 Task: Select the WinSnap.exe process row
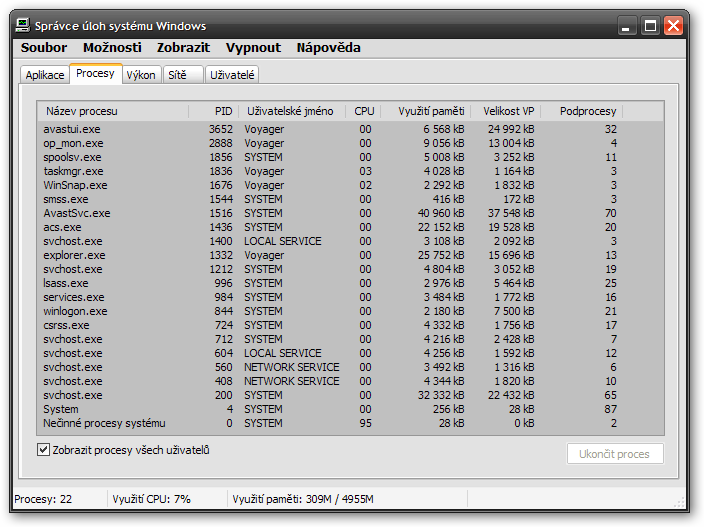350,185
